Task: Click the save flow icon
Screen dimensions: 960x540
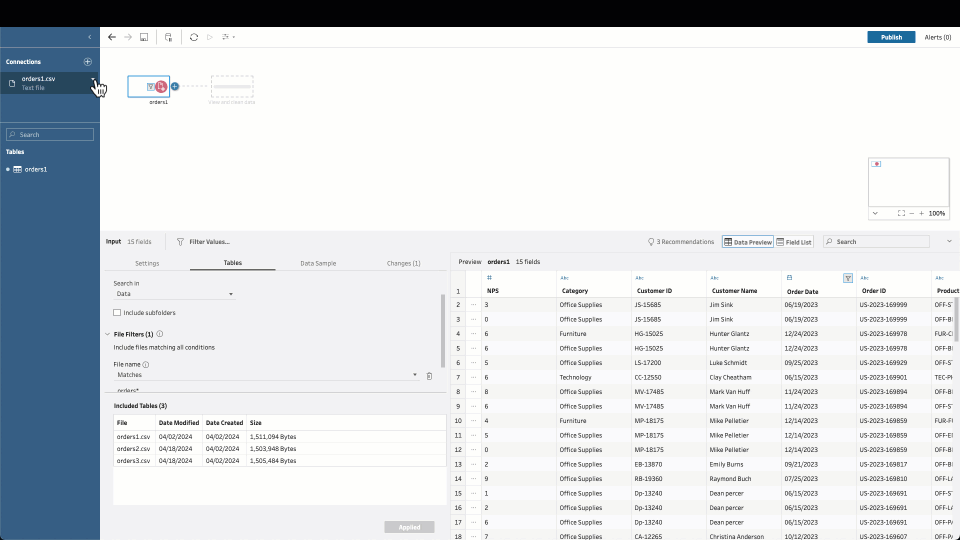Action: point(144,37)
